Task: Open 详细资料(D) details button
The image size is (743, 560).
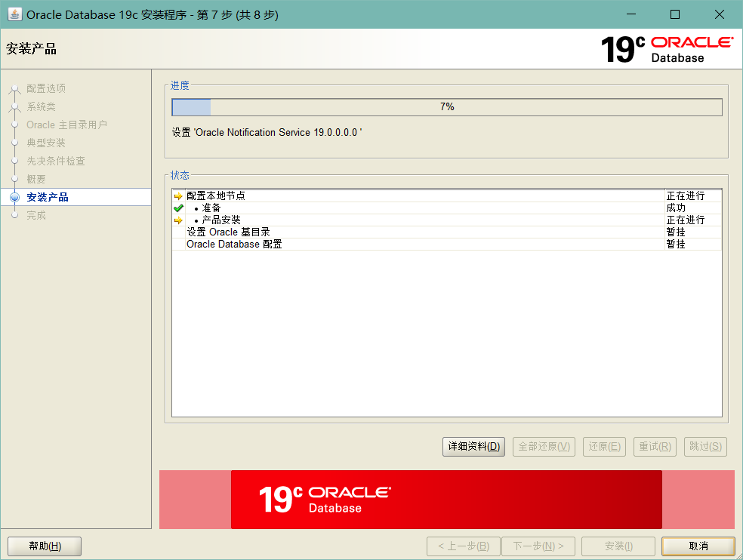Action: (x=474, y=447)
